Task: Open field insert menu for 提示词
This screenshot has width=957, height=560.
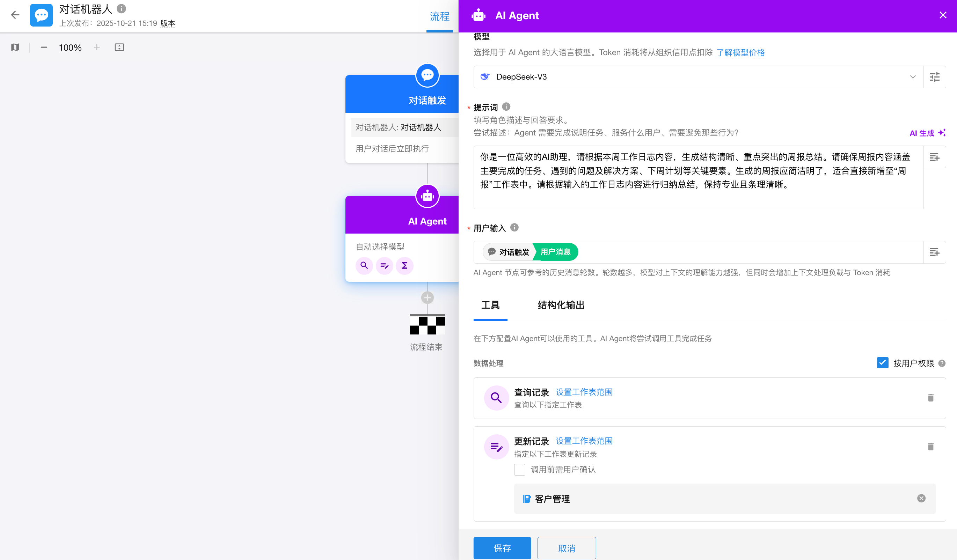Action: (934, 157)
